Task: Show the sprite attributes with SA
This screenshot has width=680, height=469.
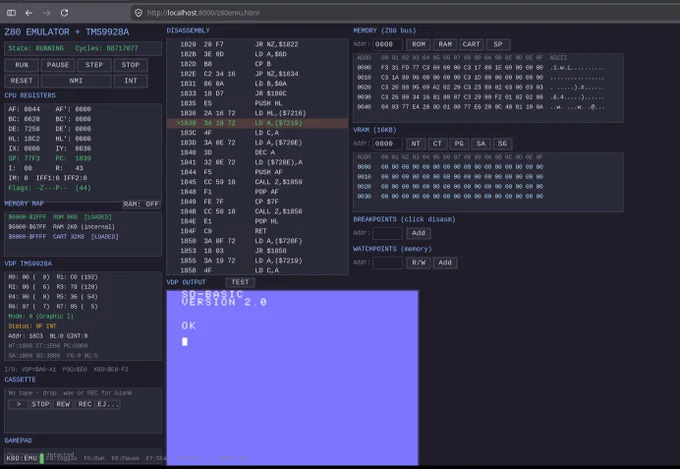Action: click(x=481, y=144)
